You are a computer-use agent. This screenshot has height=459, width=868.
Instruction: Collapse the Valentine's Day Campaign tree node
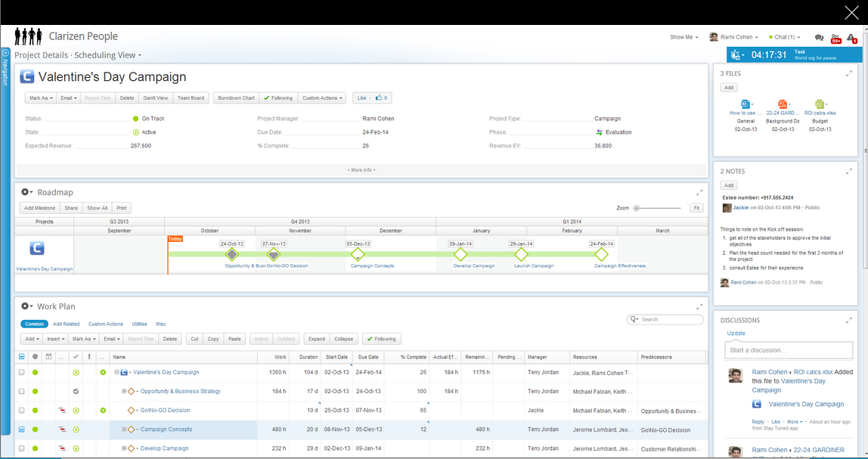click(x=116, y=373)
